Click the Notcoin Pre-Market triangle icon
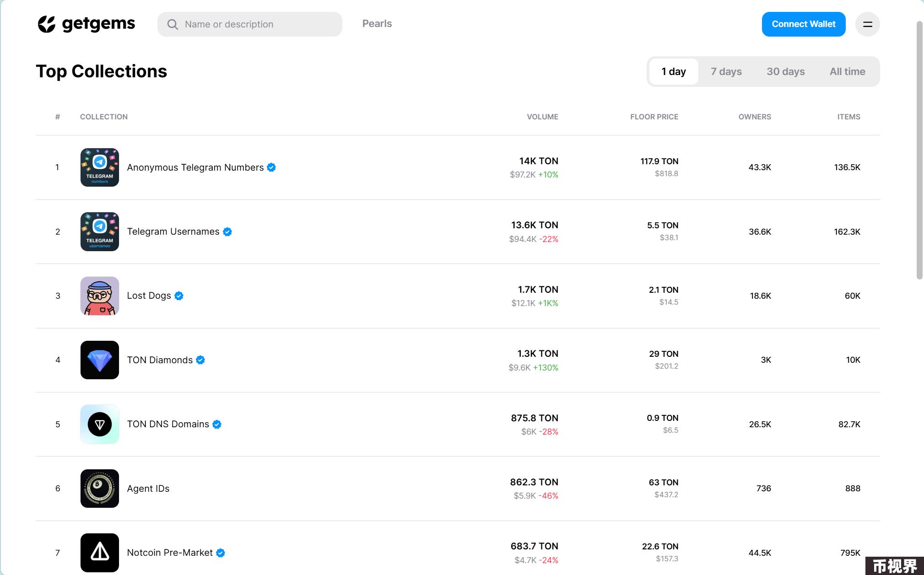 point(100,553)
